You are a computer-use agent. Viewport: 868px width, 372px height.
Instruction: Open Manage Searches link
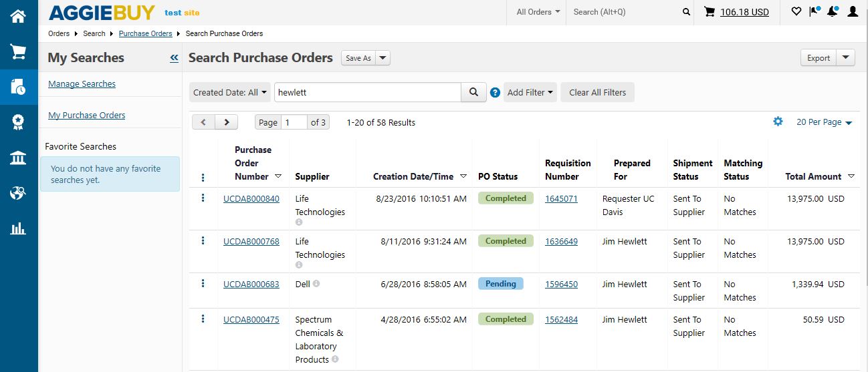(82, 83)
